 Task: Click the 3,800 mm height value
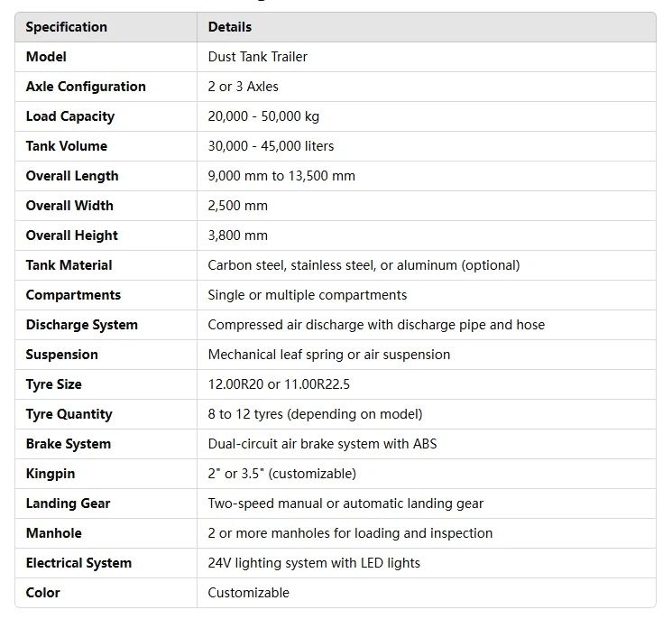point(237,236)
